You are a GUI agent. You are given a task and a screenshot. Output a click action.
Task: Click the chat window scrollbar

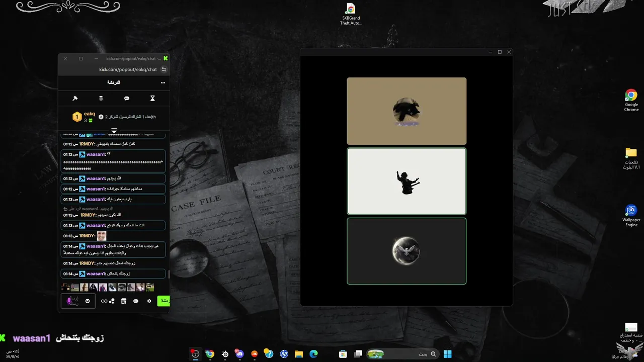coord(169,275)
